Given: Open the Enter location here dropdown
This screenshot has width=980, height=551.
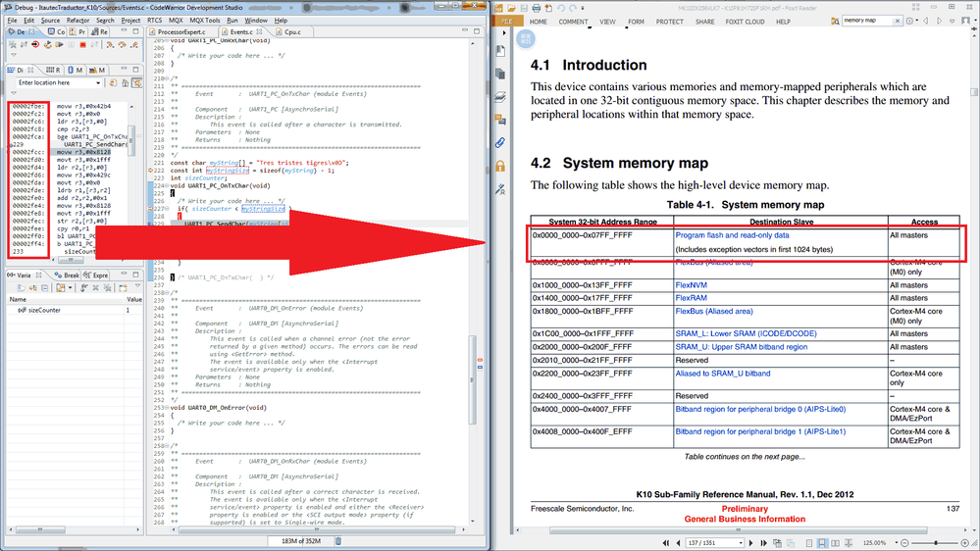Looking at the screenshot, I should coord(98,82).
